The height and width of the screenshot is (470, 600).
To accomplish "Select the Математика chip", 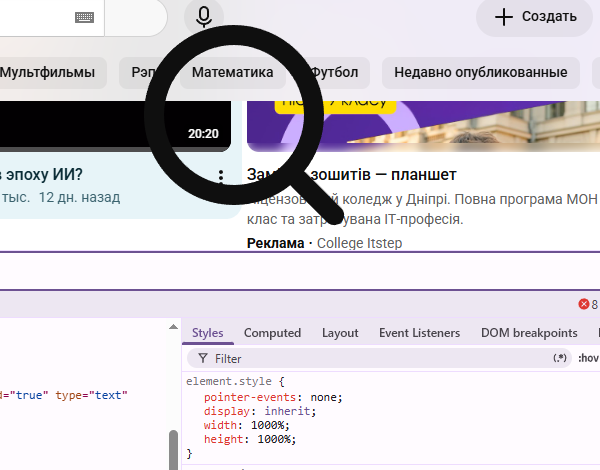I will [233, 72].
